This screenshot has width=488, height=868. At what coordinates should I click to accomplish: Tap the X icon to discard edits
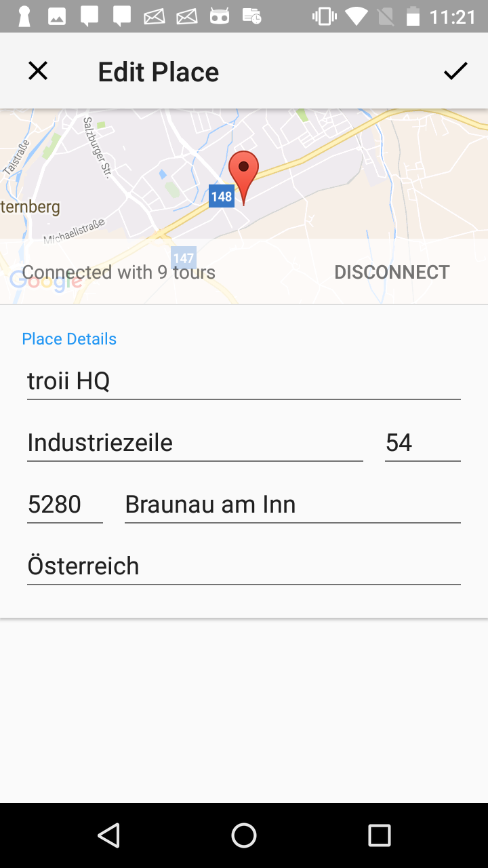pyautogui.click(x=38, y=71)
